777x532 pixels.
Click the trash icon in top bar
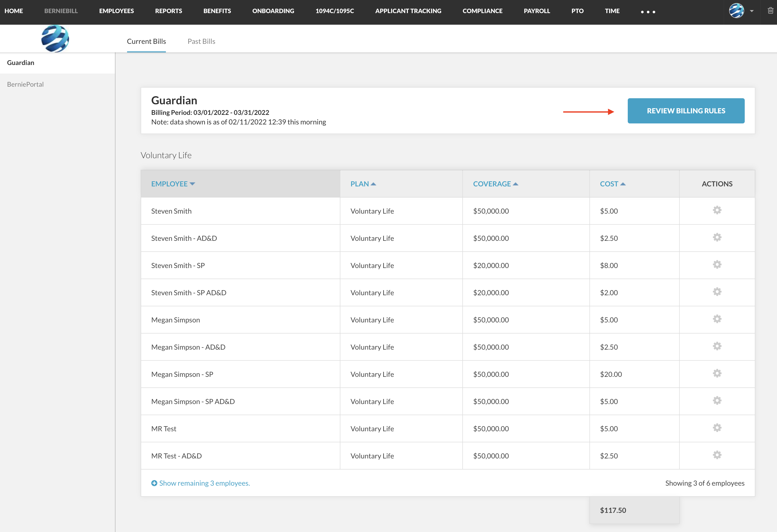click(770, 11)
